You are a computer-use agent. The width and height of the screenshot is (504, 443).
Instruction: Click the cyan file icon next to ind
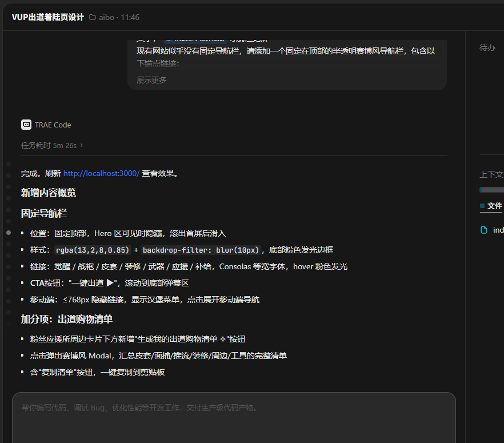tap(484, 230)
